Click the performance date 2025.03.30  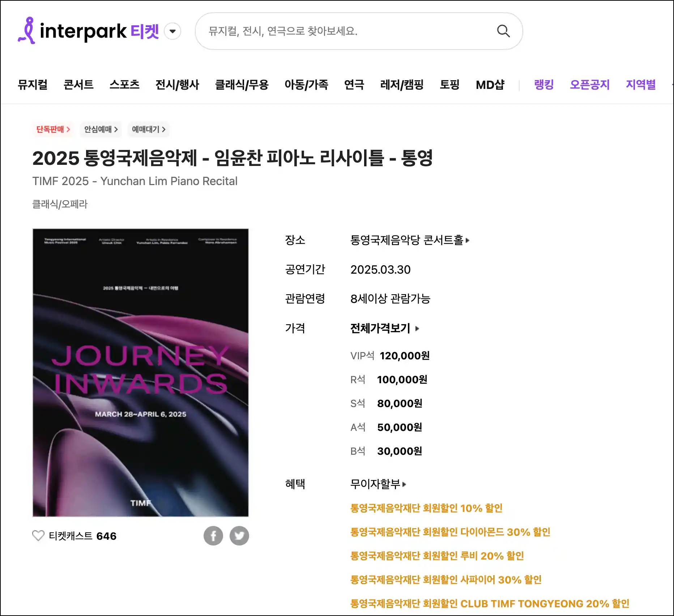pos(380,270)
